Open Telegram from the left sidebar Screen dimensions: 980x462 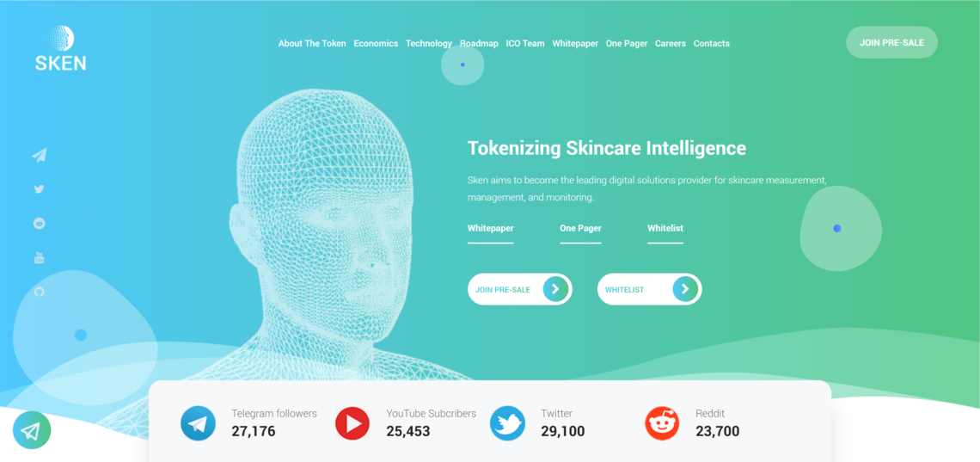(40, 155)
